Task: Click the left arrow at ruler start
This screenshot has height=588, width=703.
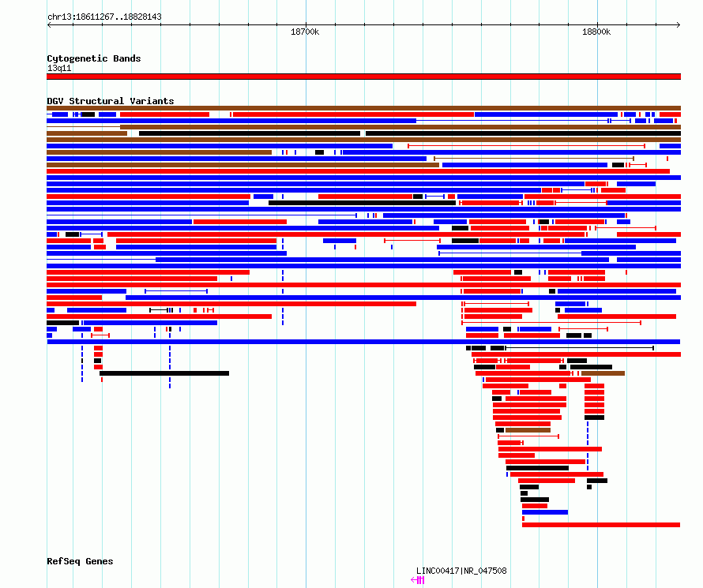Action: tap(49, 25)
